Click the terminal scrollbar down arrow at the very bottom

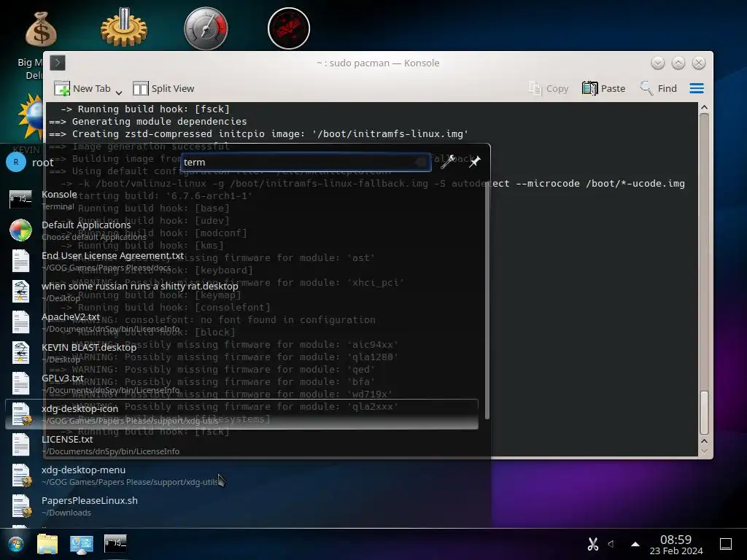[x=704, y=451]
